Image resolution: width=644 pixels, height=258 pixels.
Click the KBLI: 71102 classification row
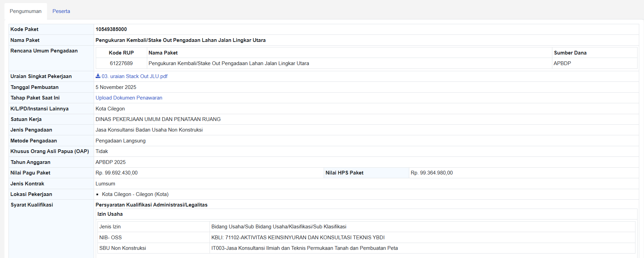pyautogui.click(x=298, y=238)
